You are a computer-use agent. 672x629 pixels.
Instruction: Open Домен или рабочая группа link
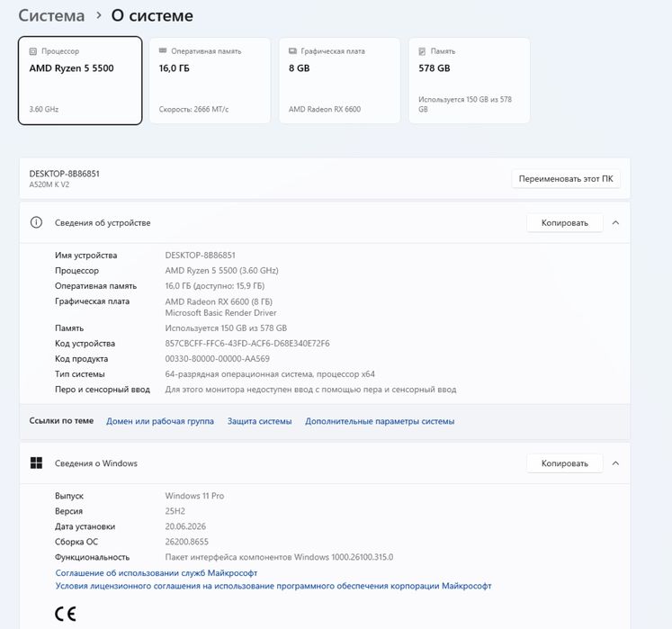pos(160,421)
